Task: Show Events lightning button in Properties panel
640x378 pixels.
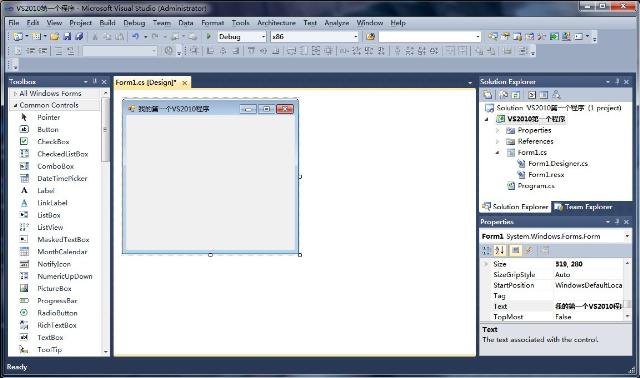Action: click(529, 250)
